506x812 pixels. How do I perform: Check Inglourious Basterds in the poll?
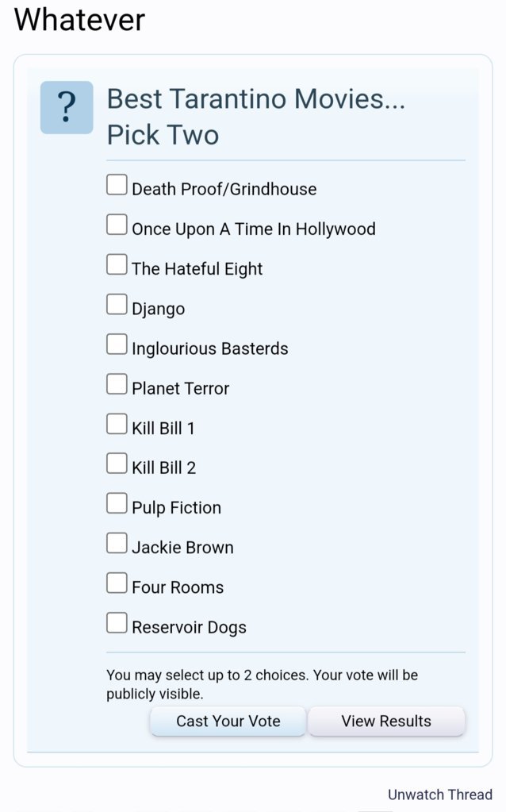point(117,344)
